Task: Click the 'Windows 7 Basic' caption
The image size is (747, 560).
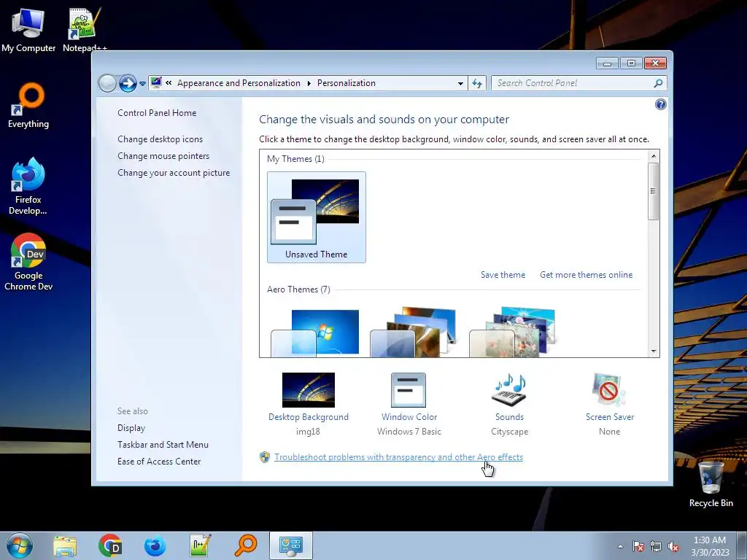Action: [x=409, y=432]
